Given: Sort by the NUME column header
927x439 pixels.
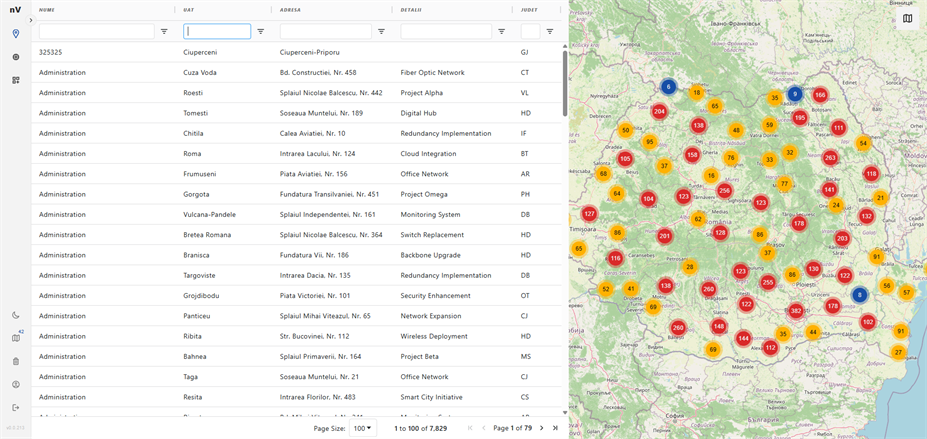Looking at the screenshot, I should pos(47,9).
